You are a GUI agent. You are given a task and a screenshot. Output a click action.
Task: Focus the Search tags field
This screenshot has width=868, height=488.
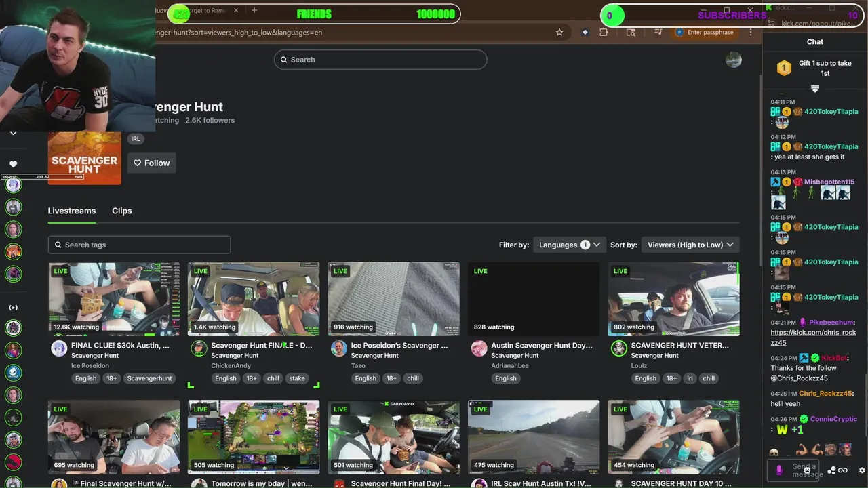[139, 245]
